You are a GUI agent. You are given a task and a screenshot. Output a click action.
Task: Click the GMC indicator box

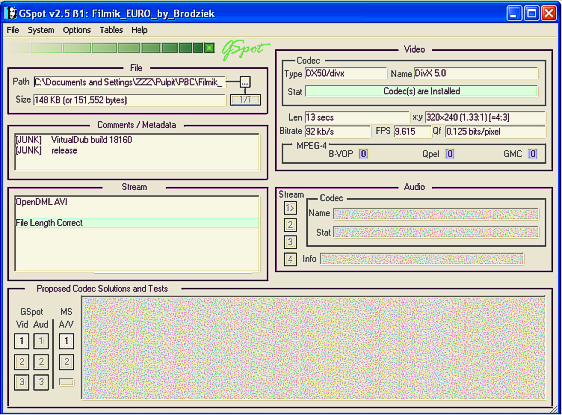[x=533, y=154]
